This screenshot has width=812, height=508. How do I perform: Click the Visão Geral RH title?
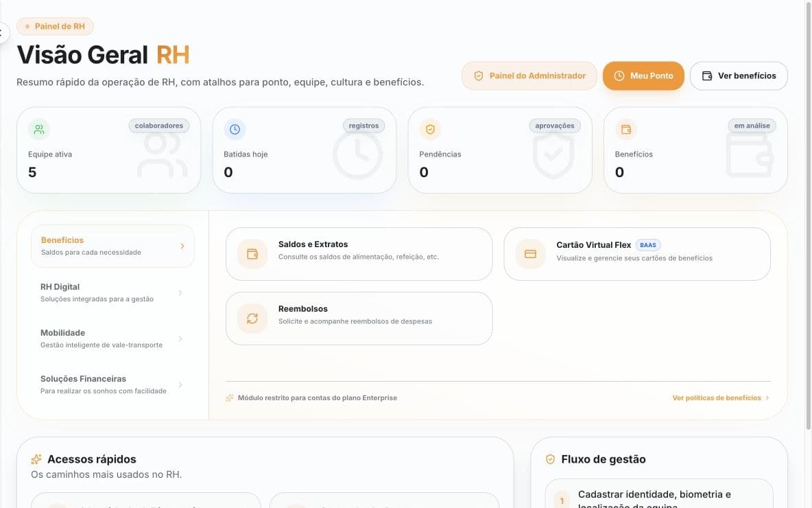(x=103, y=55)
